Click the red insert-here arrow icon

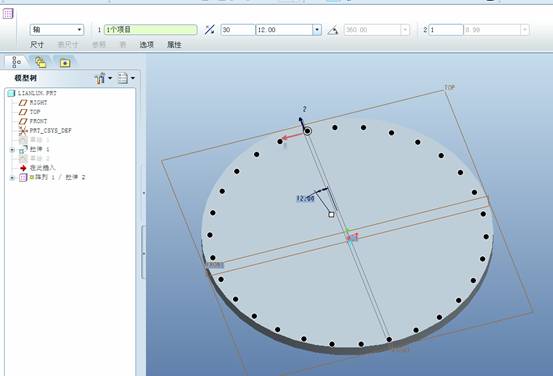pos(23,168)
